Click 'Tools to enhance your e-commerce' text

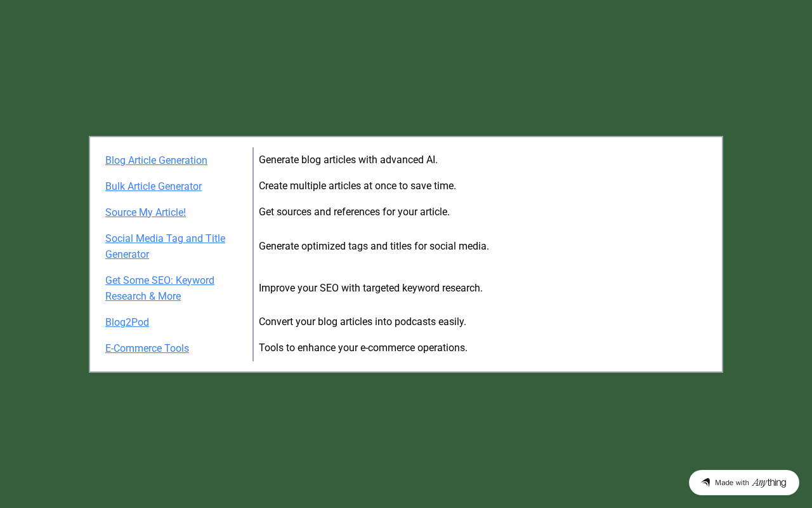363,347
